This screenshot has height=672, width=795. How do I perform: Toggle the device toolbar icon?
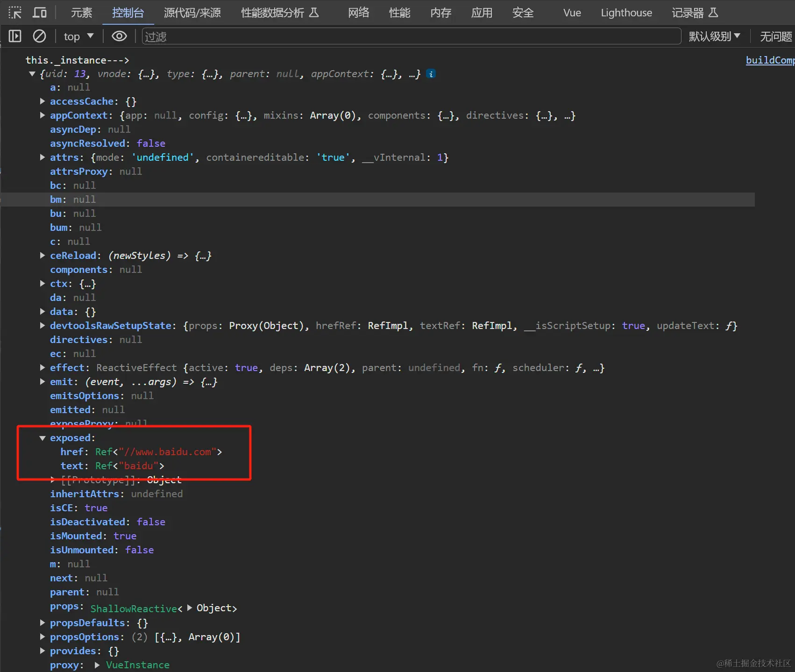click(x=40, y=13)
